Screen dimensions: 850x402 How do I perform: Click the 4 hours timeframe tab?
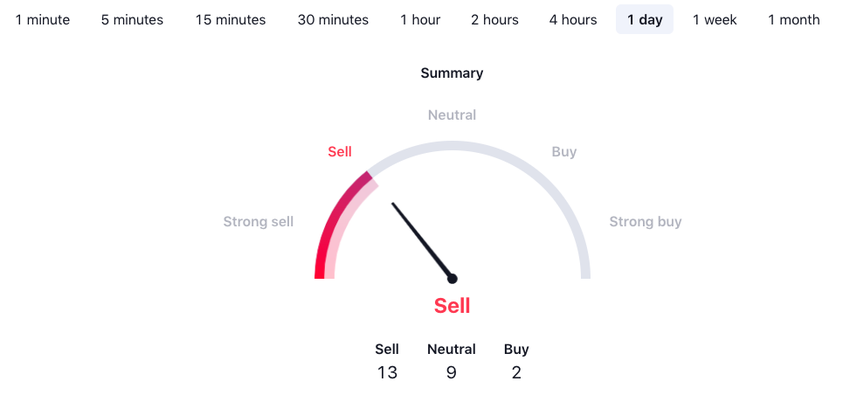pos(573,20)
